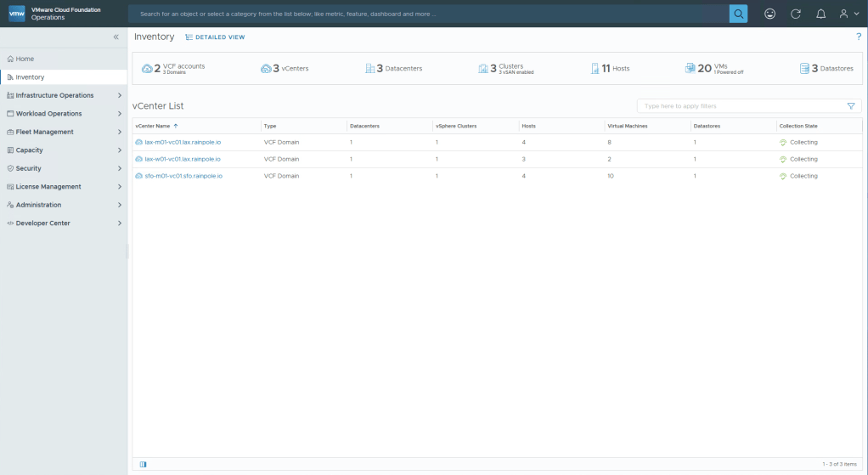Open column chooser icon at table bottom
This screenshot has width=868, height=475.
click(x=143, y=464)
